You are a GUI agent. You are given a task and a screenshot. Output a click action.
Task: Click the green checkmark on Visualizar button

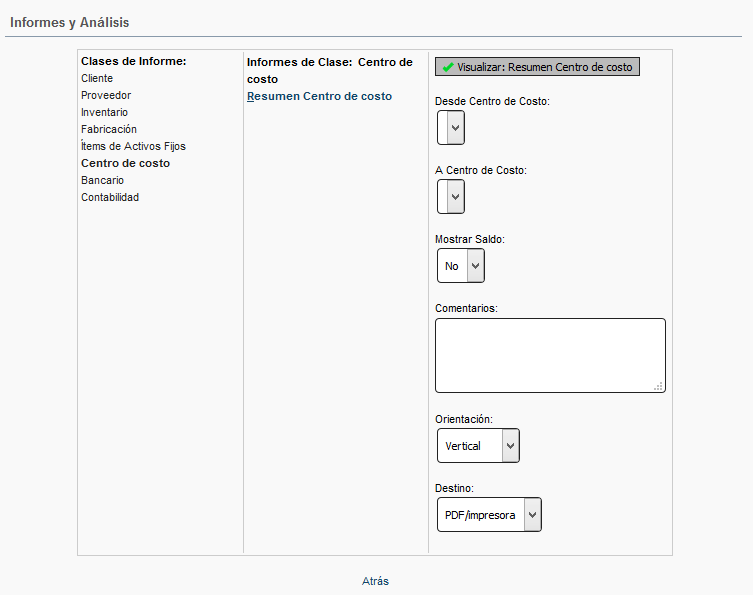(x=448, y=67)
